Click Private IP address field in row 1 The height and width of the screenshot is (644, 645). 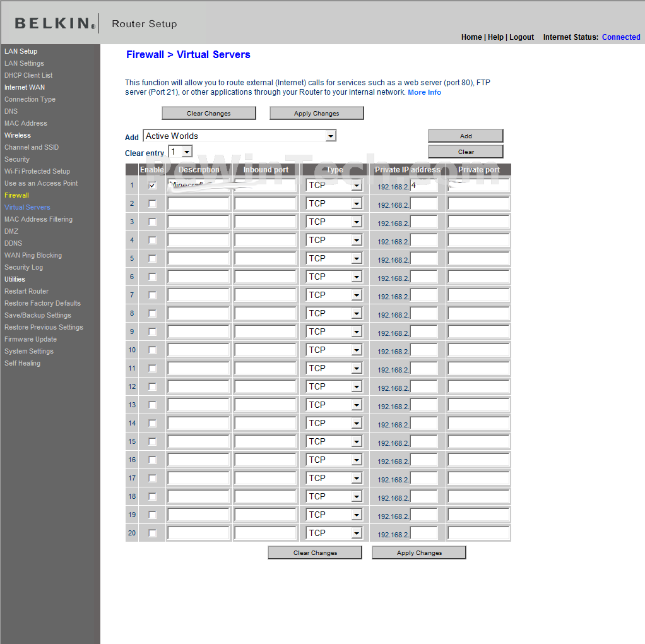point(423,186)
